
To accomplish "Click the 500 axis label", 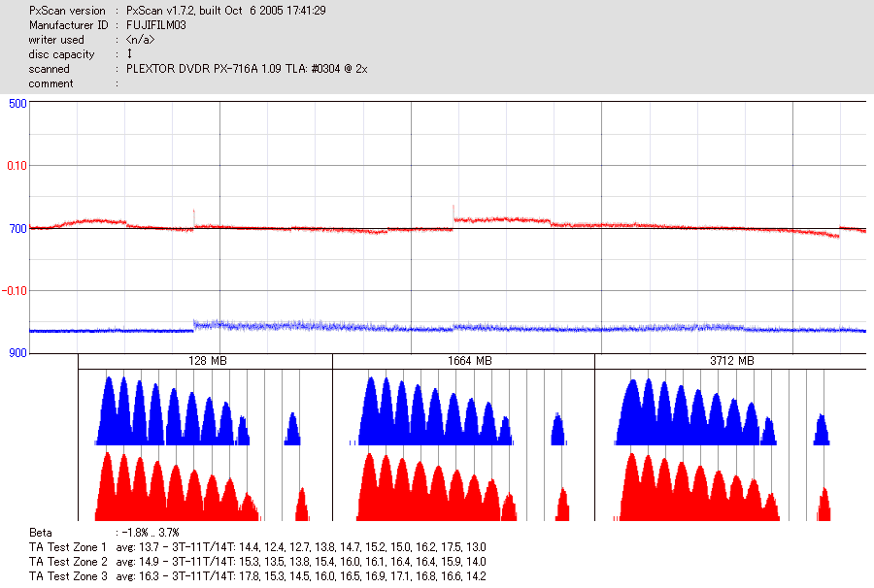I will (x=17, y=104).
